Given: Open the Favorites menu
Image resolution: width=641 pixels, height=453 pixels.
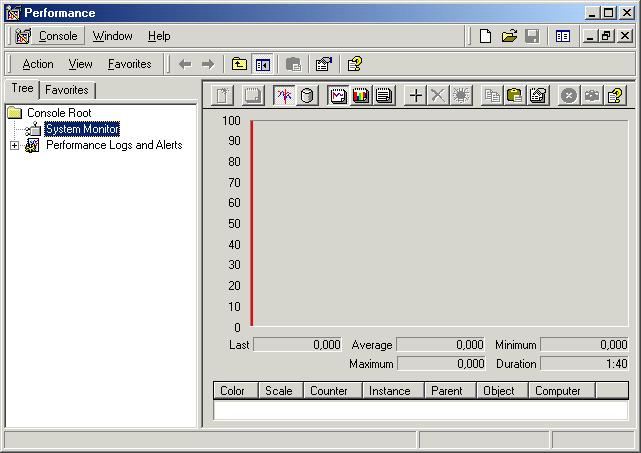Looking at the screenshot, I should (x=129, y=64).
